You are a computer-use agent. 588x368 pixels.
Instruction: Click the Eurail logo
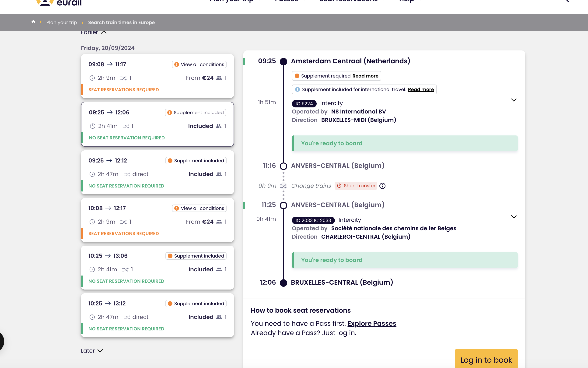(59, 2)
